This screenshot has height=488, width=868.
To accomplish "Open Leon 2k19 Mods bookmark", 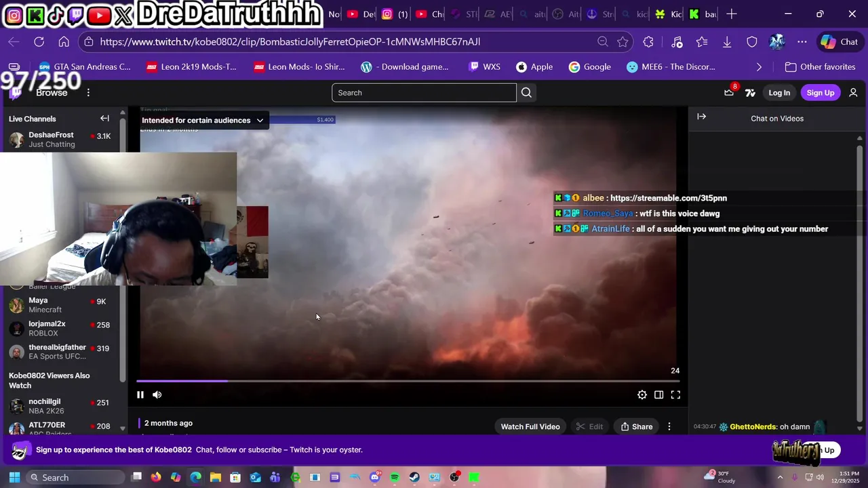I will (x=191, y=67).
